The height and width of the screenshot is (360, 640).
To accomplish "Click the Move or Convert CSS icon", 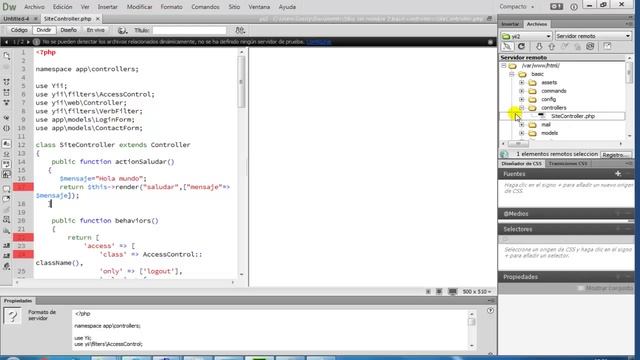I will point(7,230).
